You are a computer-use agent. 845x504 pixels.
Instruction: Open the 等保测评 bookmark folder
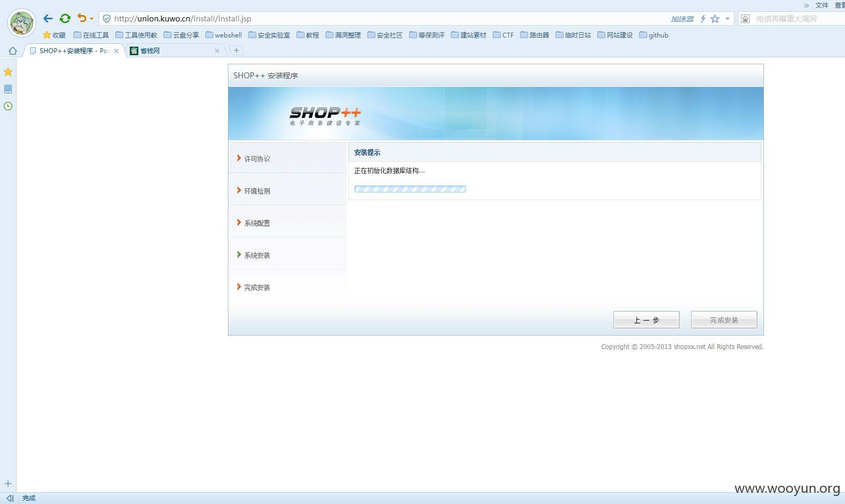[x=427, y=35]
